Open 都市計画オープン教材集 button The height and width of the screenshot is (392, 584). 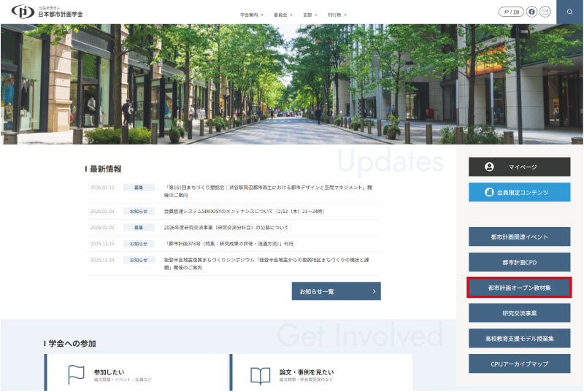[x=519, y=288]
